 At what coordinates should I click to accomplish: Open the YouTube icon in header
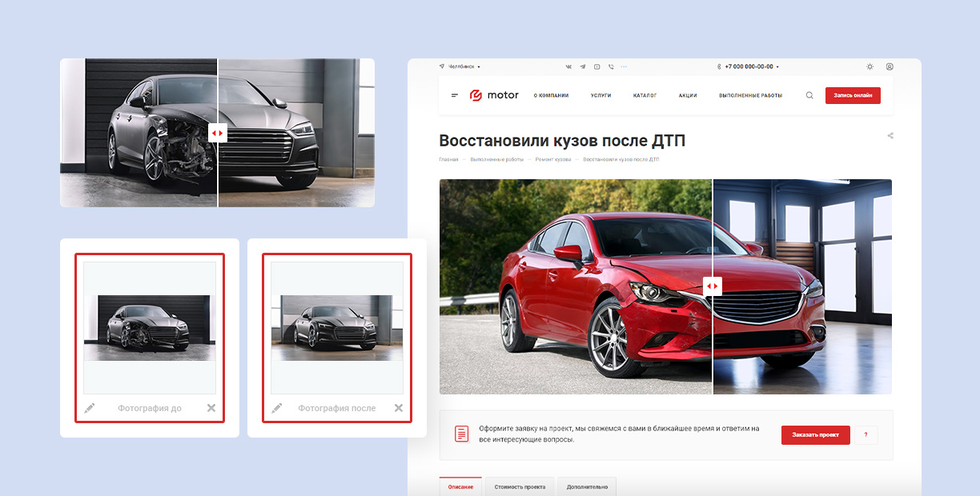[x=596, y=66]
